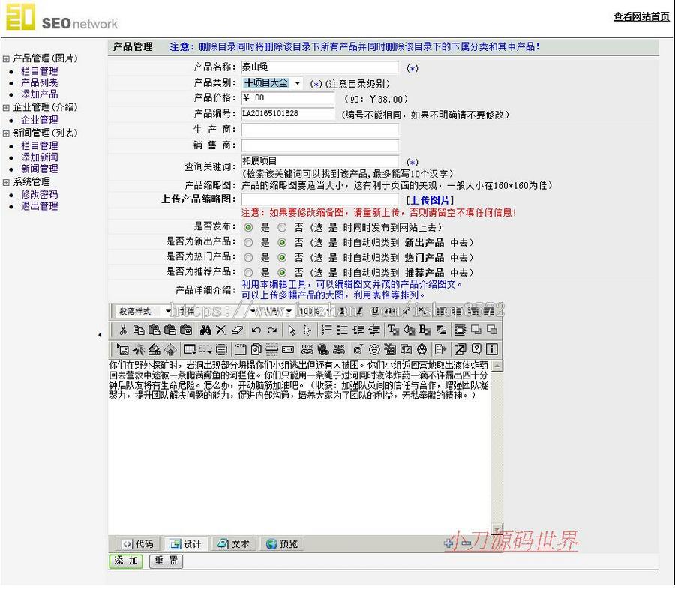
Task: Click the Copy icon in the editor toolbar
Action: (x=139, y=330)
